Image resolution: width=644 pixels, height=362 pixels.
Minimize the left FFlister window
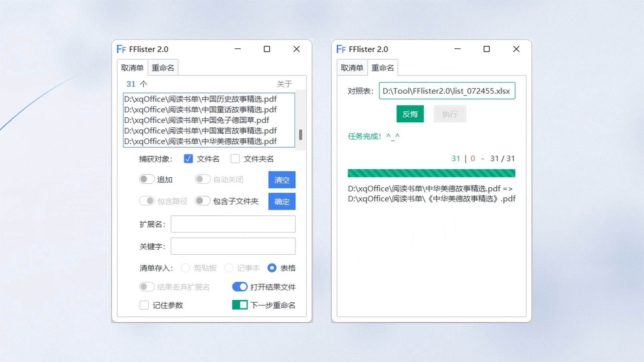pos(238,49)
